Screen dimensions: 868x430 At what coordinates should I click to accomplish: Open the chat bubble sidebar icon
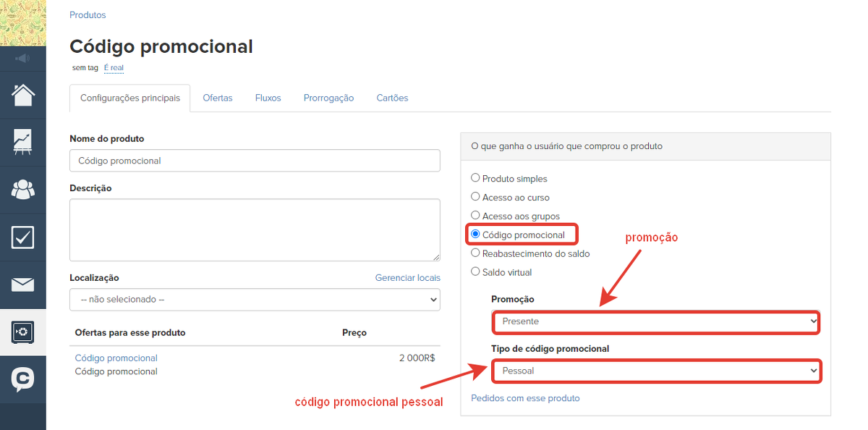22,379
